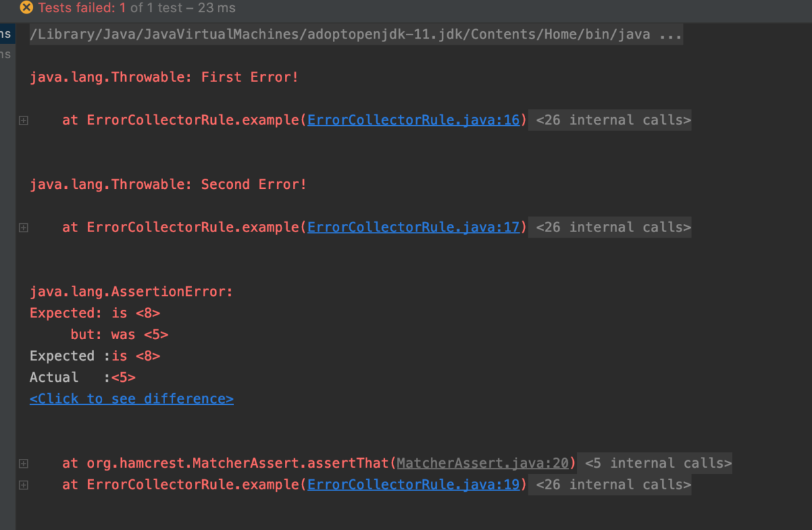The width and height of the screenshot is (812, 530).
Task: Click the Click to see difference link
Action: pos(131,399)
